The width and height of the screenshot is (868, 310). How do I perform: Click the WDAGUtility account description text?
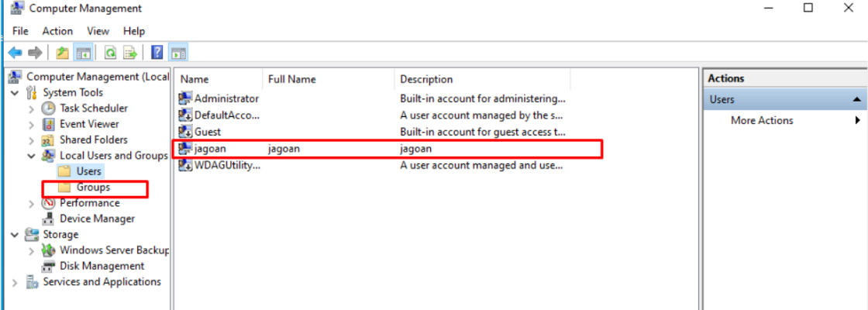click(481, 166)
